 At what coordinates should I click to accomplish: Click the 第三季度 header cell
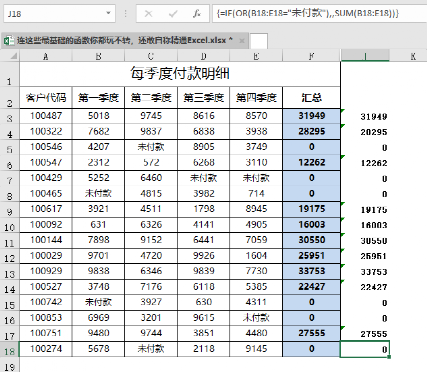click(204, 98)
